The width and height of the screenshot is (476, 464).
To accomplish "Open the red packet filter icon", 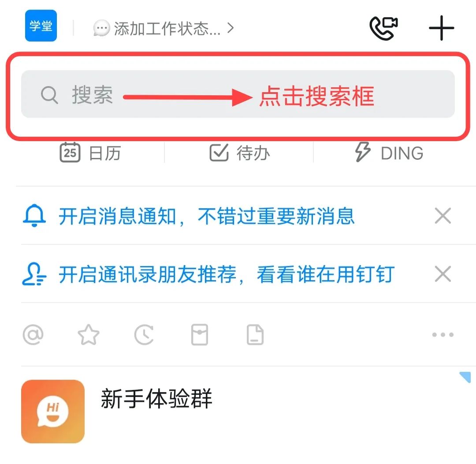I will pyautogui.click(x=200, y=335).
